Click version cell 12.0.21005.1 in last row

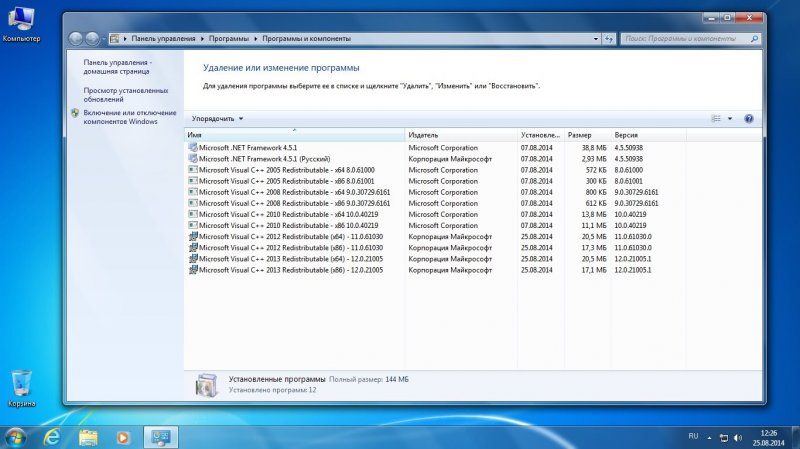point(633,270)
